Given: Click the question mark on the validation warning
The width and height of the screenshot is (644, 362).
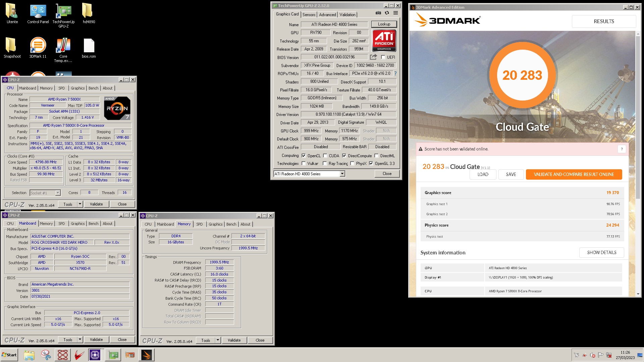Looking at the screenshot, I should click(622, 149).
